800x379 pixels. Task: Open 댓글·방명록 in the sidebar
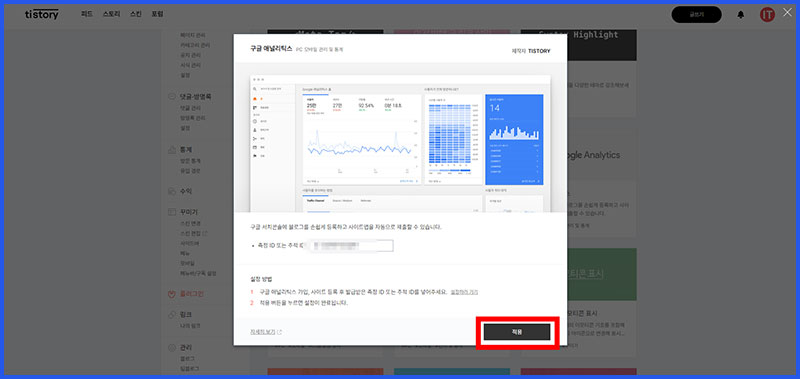point(196,96)
